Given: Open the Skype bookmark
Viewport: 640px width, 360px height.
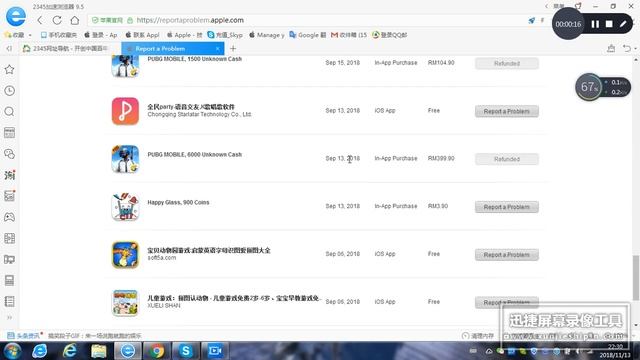Looking at the screenshot, I should coord(225,35).
